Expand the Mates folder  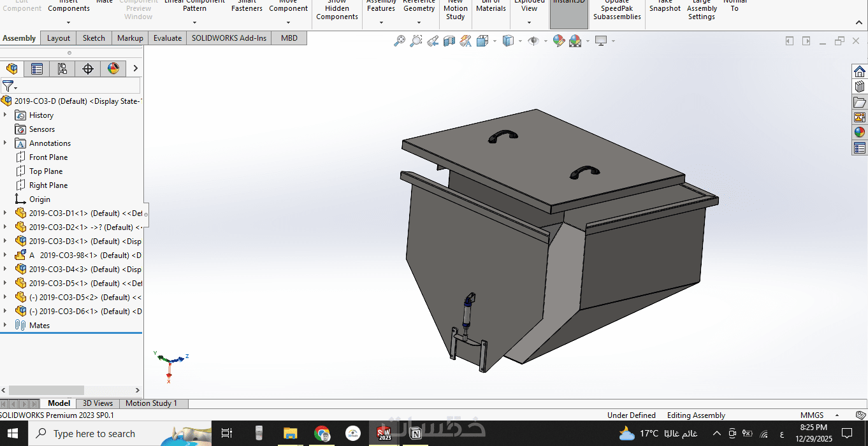click(x=5, y=325)
